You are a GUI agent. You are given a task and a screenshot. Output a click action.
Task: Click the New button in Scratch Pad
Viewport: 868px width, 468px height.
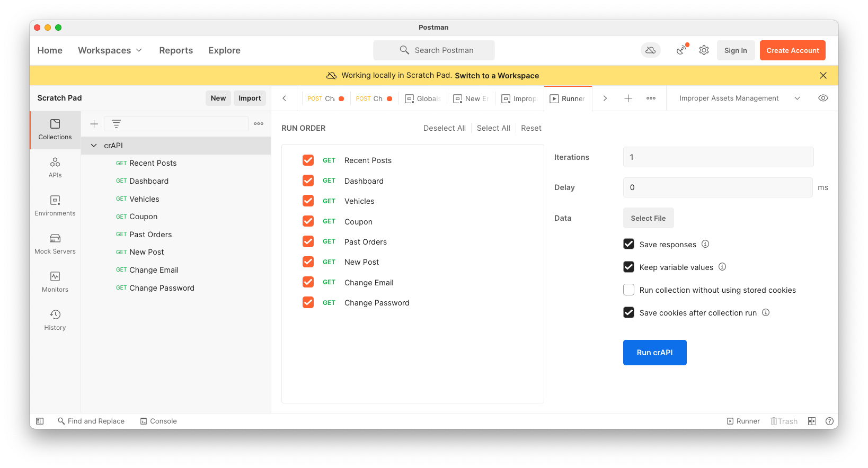(218, 98)
